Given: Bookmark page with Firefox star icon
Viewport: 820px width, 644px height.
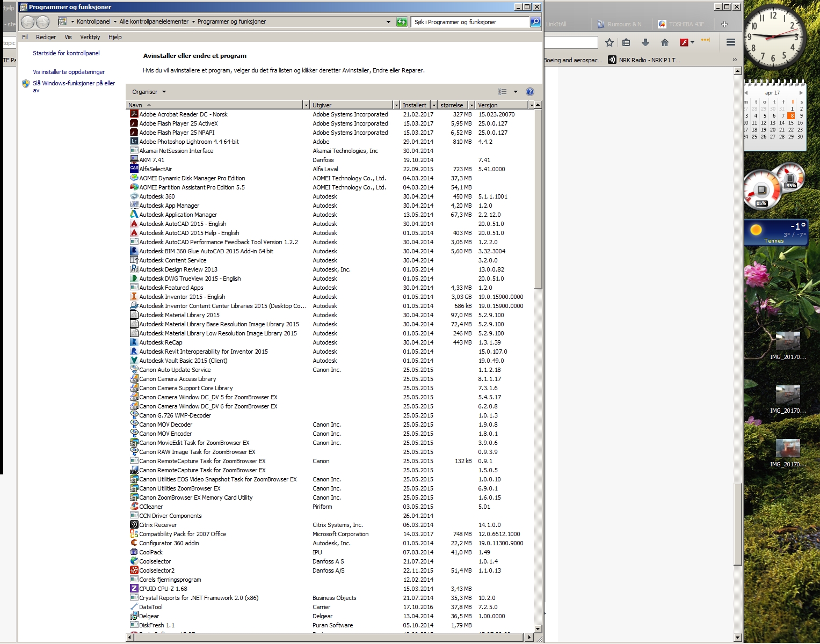Looking at the screenshot, I should [x=609, y=42].
